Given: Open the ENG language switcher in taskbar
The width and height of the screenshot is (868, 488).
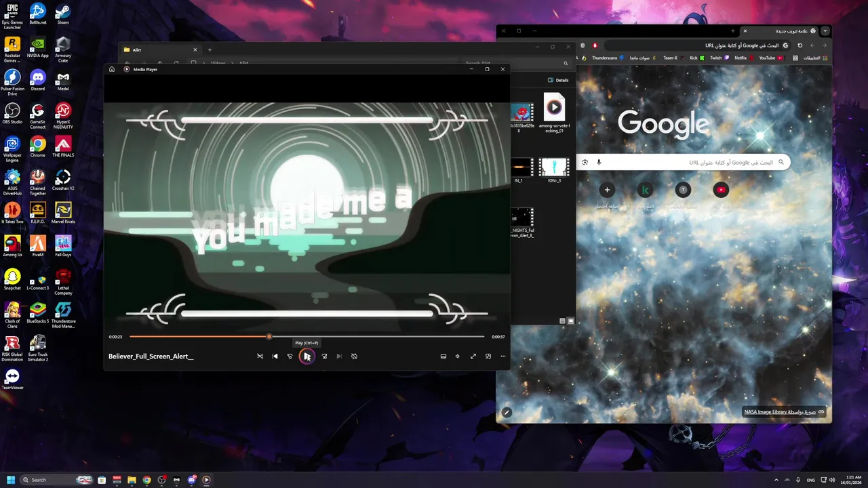Looking at the screenshot, I should [x=810, y=480].
